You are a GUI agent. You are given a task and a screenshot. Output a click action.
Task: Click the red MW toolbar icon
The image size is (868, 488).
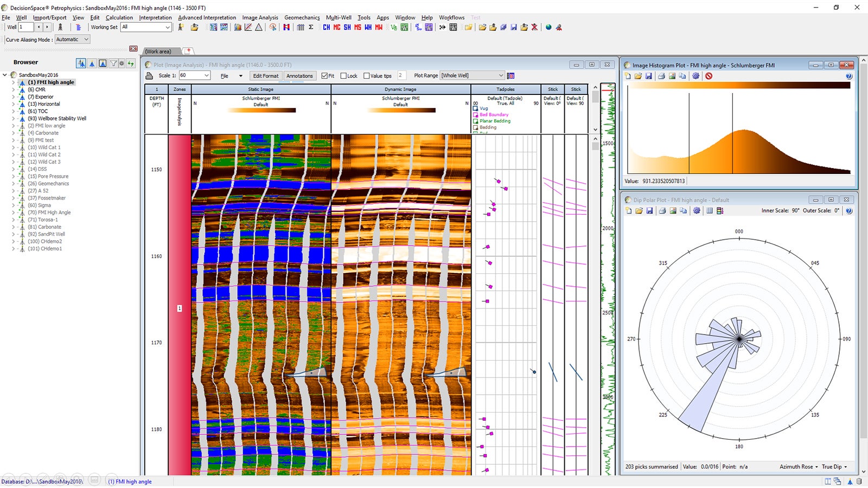click(379, 27)
